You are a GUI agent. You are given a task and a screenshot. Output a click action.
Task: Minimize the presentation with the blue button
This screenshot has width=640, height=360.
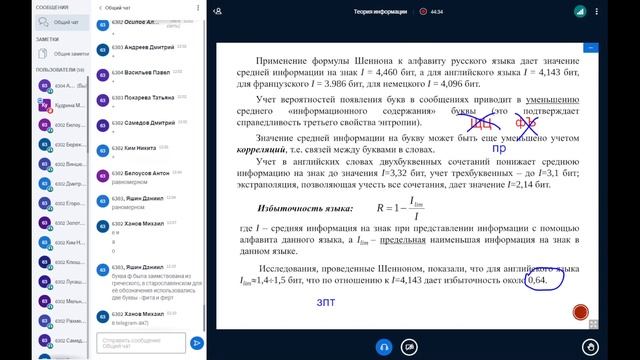(x=591, y=48)
